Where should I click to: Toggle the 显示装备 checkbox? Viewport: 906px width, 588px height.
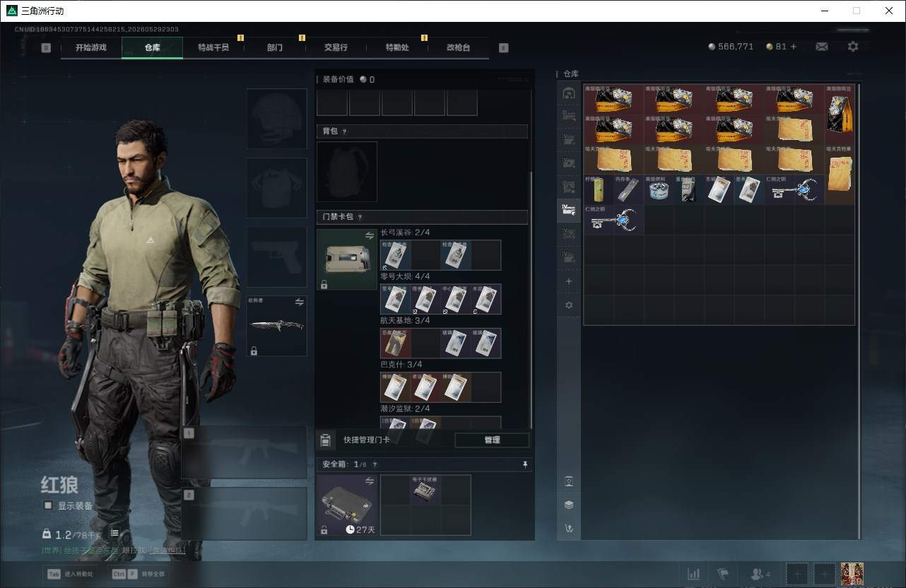[x=48, y=505]
